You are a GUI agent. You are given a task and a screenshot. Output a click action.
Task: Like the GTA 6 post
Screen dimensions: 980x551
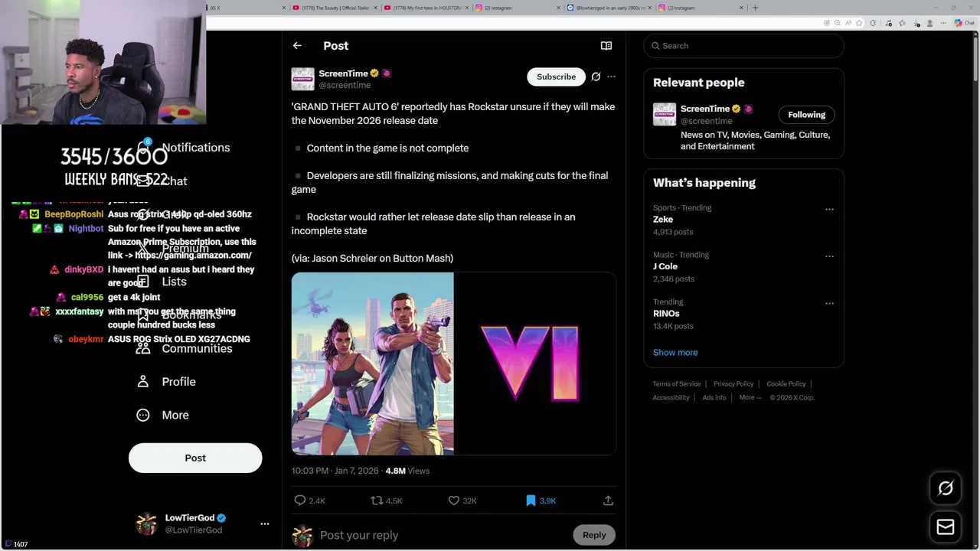[454, 500]
